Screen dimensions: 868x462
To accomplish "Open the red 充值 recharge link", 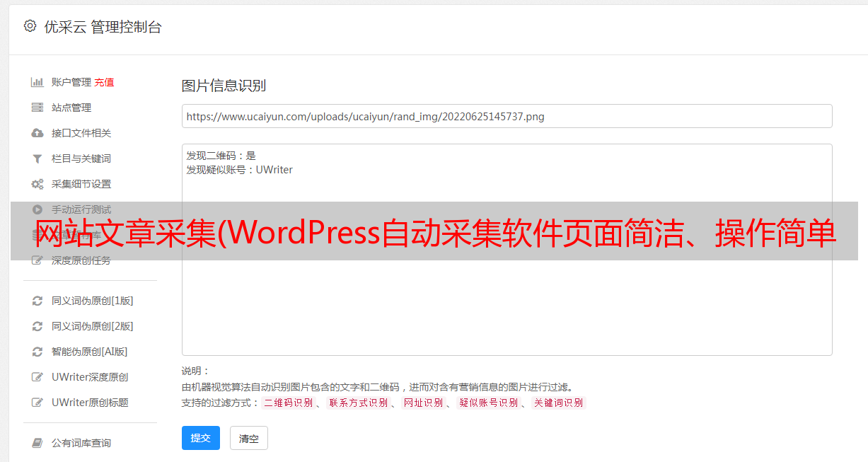I will click(104, 82).
